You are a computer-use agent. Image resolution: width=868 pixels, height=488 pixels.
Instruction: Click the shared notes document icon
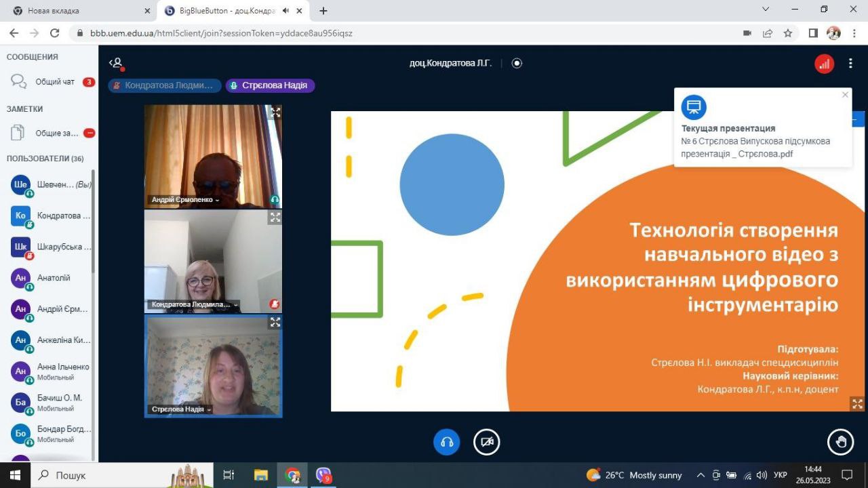point(18,133)
